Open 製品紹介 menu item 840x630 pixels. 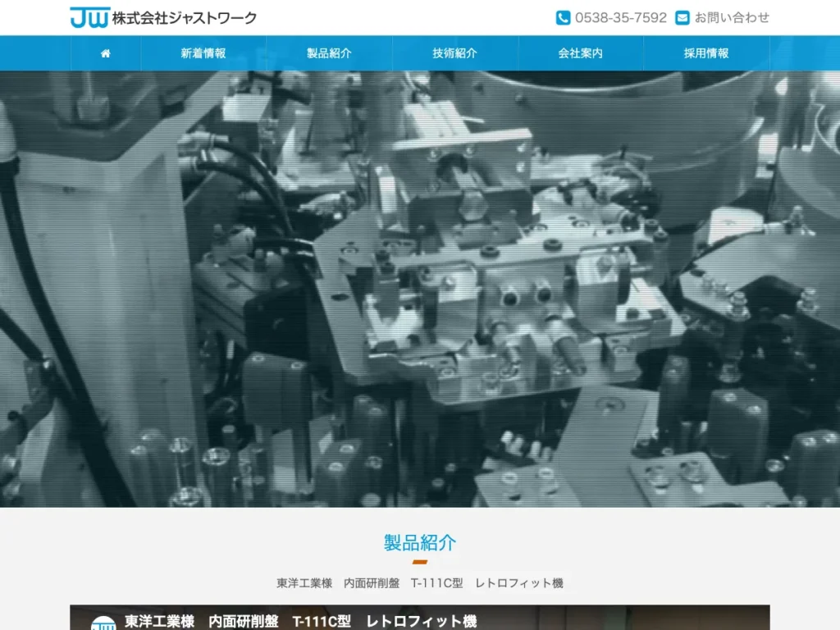[329, 53]
